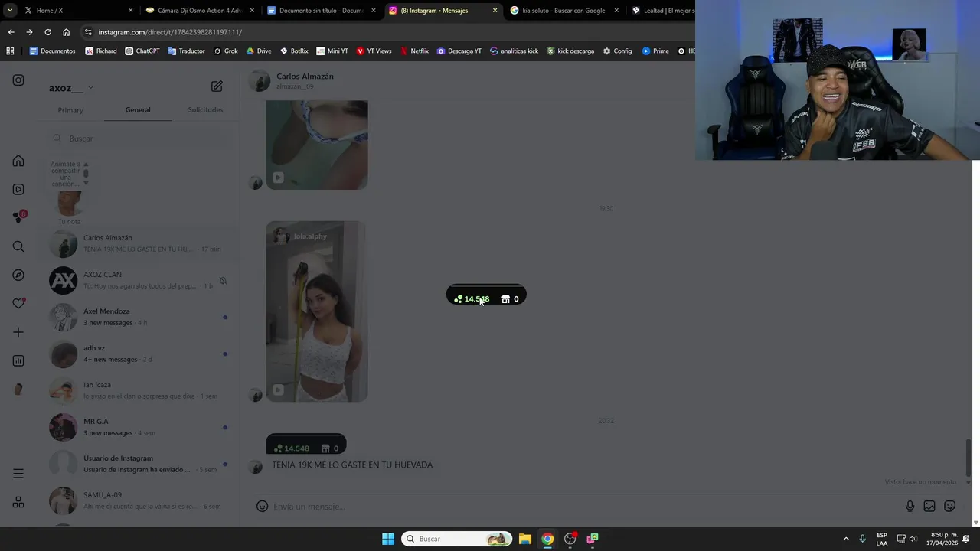Open the Meta apps icon at sidebar bottom
The image size is (980, 551).
(x=18, y=502)
